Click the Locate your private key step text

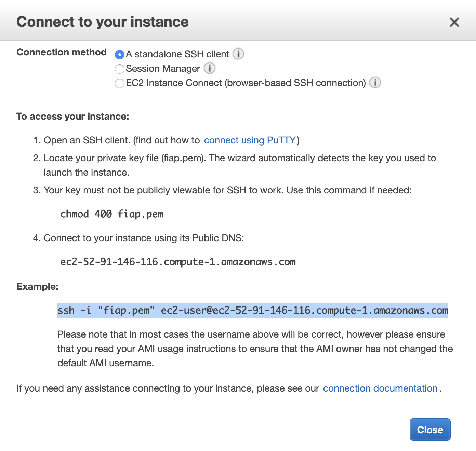pos(240,165)
